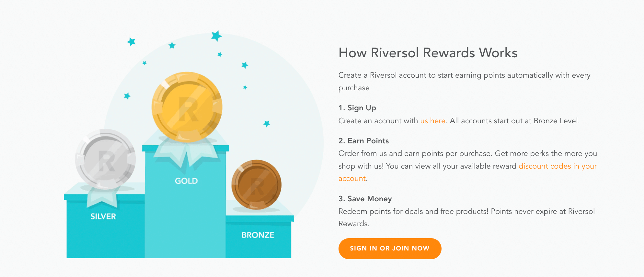The image size is (644, 277).
Task: Click the gold medal icon
Action: pos(187,106)
